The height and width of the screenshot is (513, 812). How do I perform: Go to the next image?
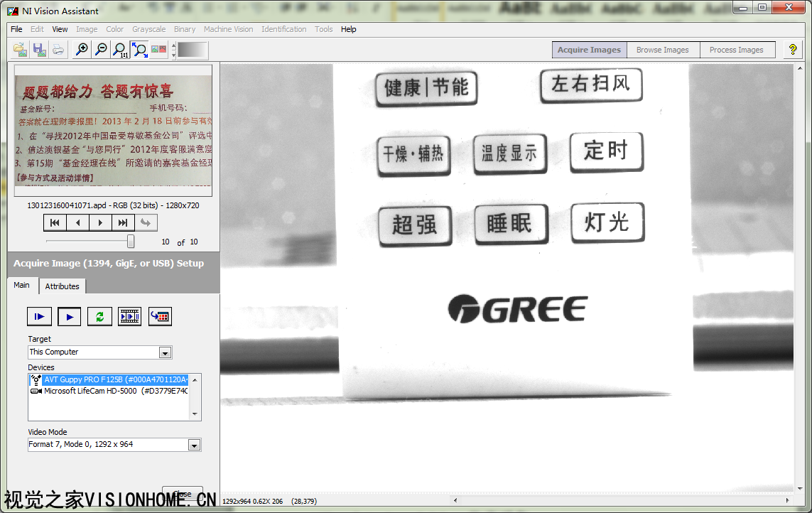pos(100,223)
